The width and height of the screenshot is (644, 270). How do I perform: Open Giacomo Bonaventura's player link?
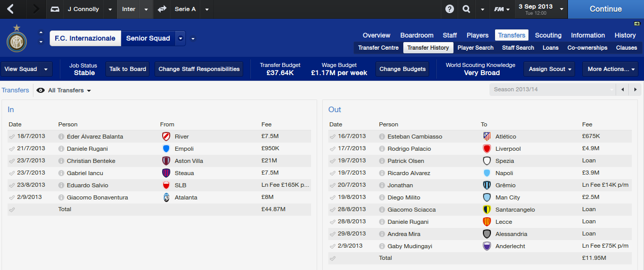click(97, 197)
